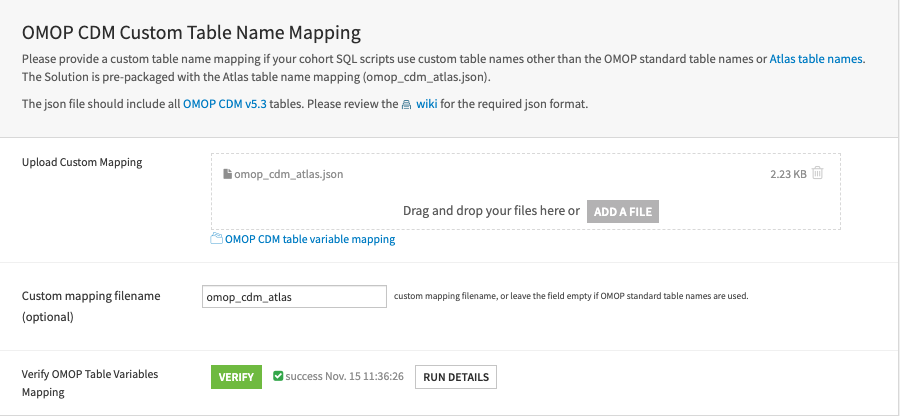This screenshot has height=416, width=900.
Task: Click the green success check icon
Action: point(278,376)
